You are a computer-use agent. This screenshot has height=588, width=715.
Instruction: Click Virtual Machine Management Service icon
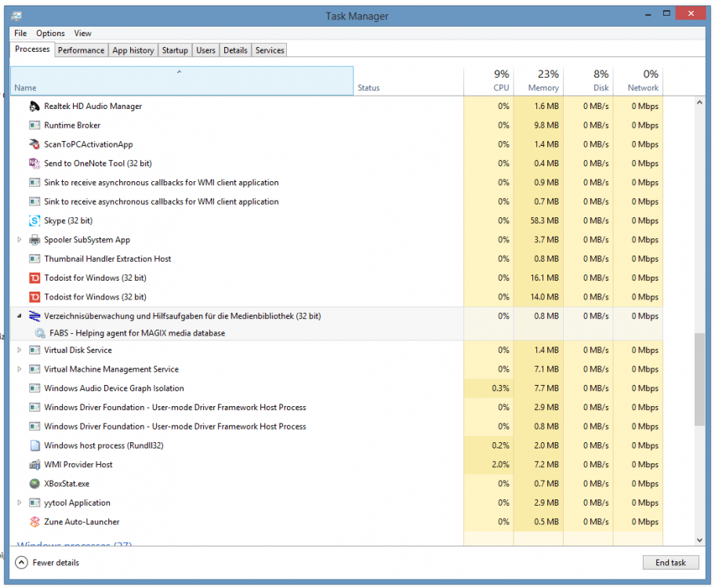tap(34, 369)
